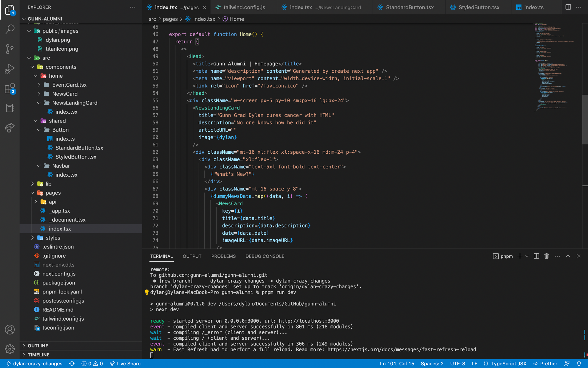Click the editor minimap code overview

point(554,67)
